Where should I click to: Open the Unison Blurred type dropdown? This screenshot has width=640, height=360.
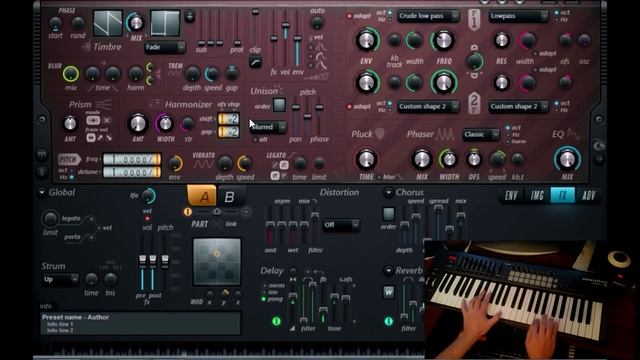coord(268,127)
